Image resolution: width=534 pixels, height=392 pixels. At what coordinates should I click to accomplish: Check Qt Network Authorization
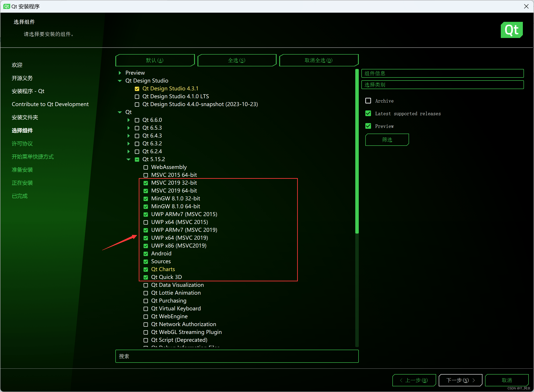point(146,324)
